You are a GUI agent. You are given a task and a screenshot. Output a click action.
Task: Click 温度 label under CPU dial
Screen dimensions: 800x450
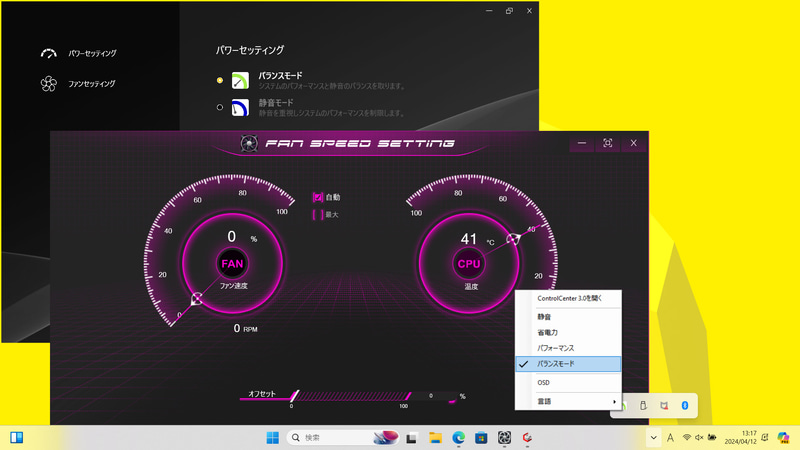(x=471, y=287)
